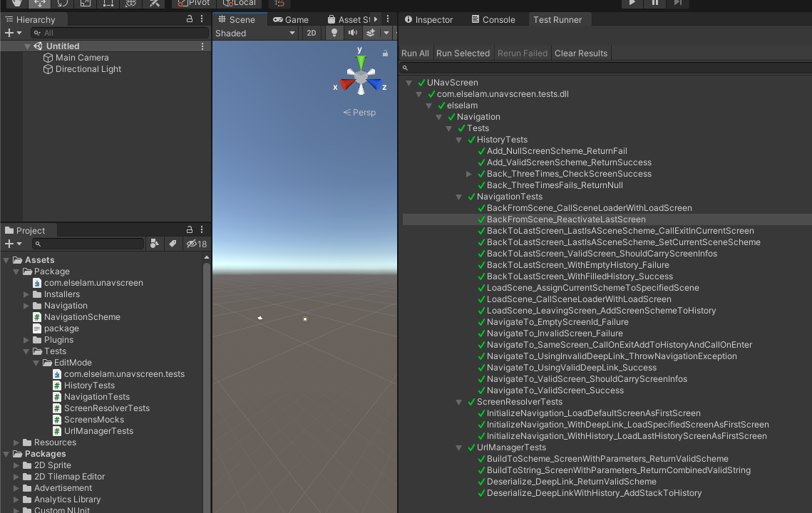Toggle Local handle rotation button
This screenshot has height=513, width=812.
[240, 3]
